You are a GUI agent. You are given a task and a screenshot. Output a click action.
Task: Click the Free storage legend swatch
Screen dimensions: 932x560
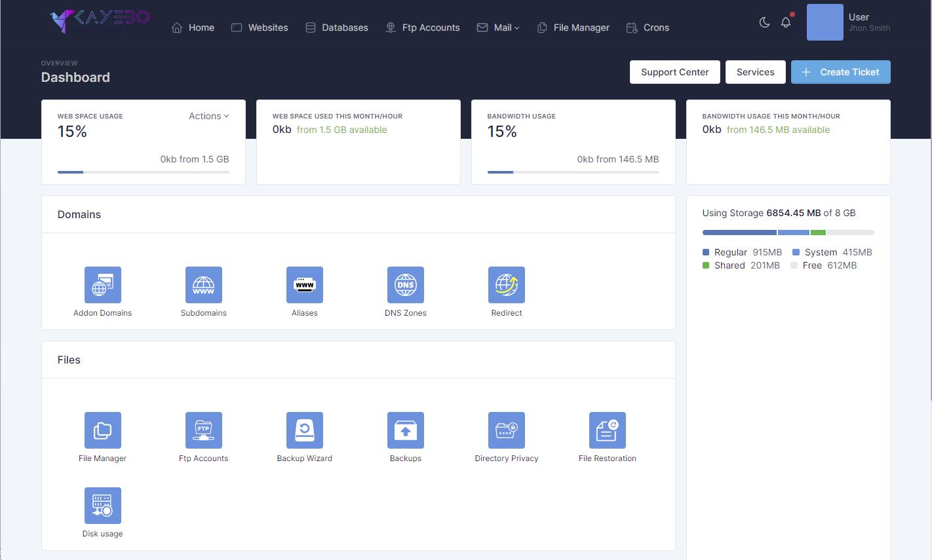point(794,265)
